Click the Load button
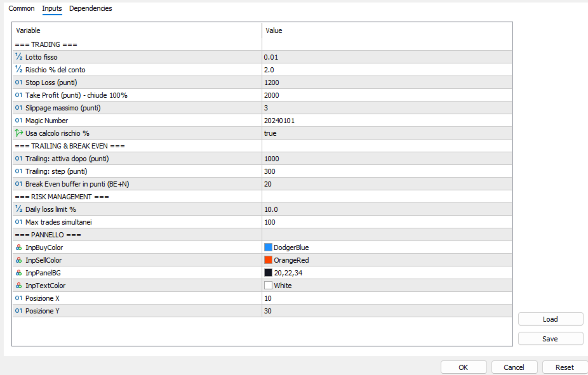Viewport: 588px width, 375px height. tap(550, 319)
